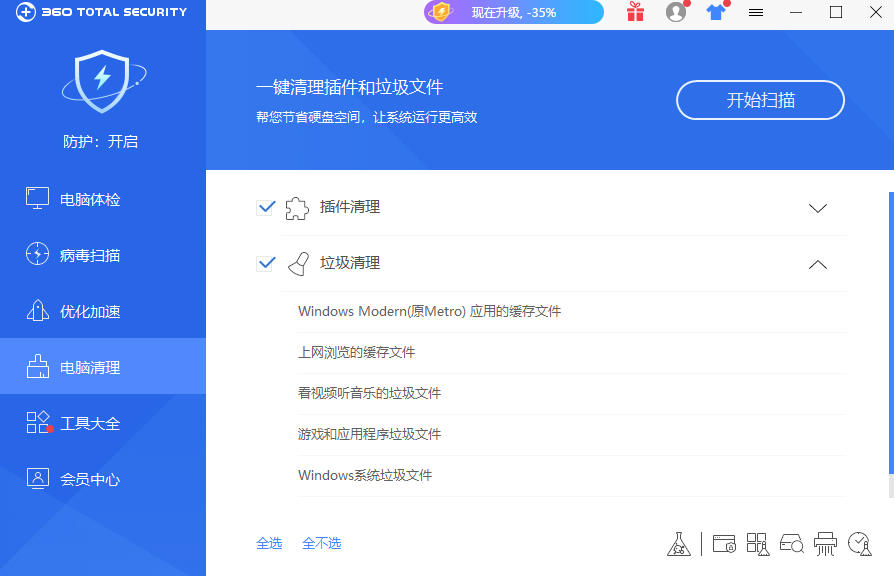The width and height of the screenshot is (894, 576).
Task: Expand the 插件清理 section chevron
Action: click(x=818, y=208)
